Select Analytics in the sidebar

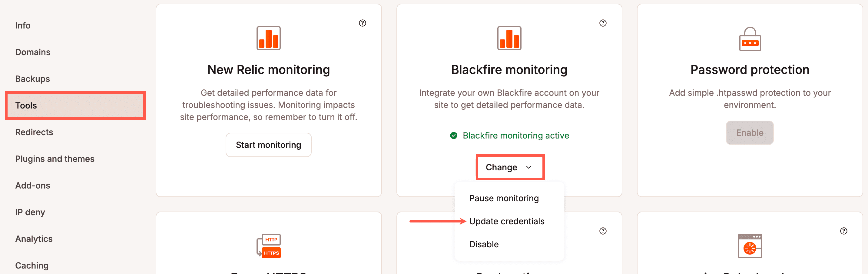[33, 239]
